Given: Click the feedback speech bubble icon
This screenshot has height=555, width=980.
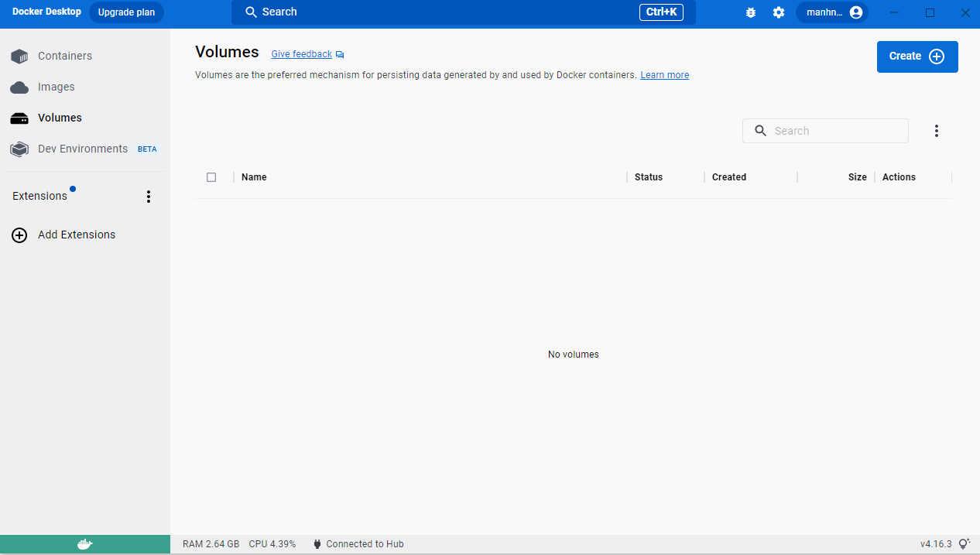Looking at the screenshot, I should click(x=340, y=55).
